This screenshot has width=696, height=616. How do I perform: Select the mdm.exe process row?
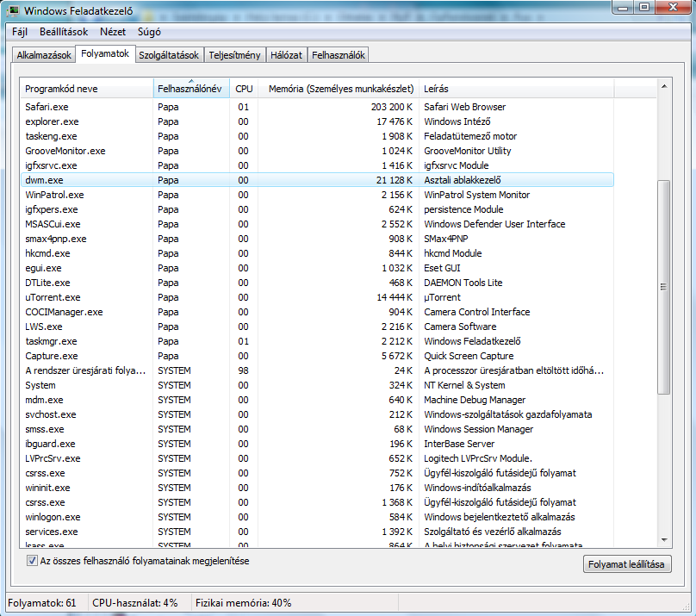[317, 400]
